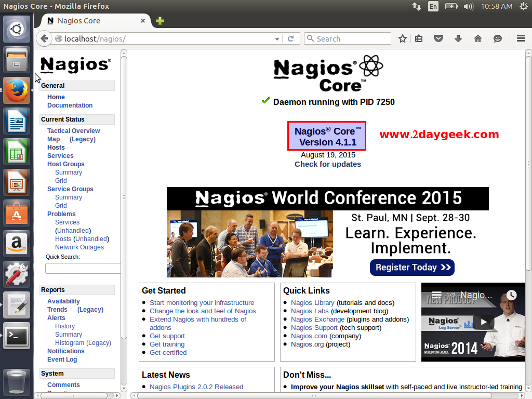Screen dimensions: 532x399
Task: Play the Nagios video thumbnail
Action: 483,322
